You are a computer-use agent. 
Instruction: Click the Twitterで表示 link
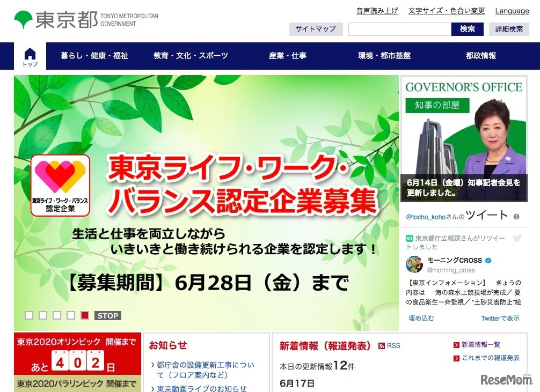click(500, 319)
